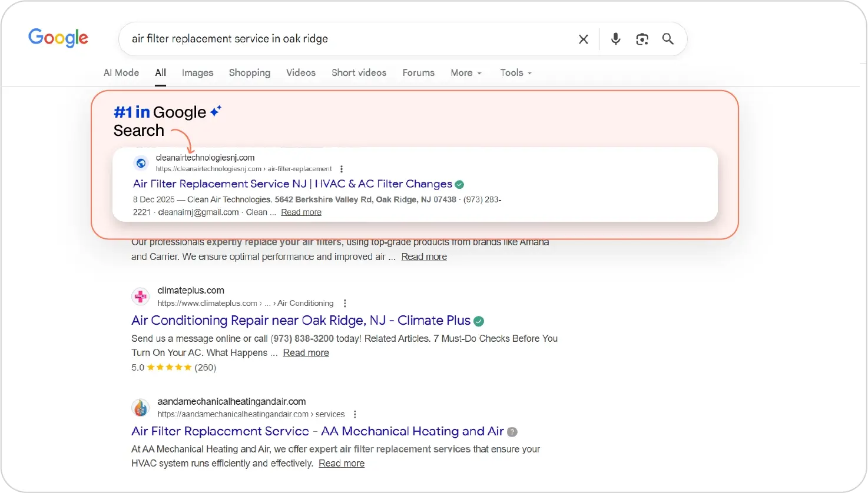Open three-dot menu for aandamechanicalheatingandair result
The width and height of the screenshot is (868, 493).
(355, 414)
